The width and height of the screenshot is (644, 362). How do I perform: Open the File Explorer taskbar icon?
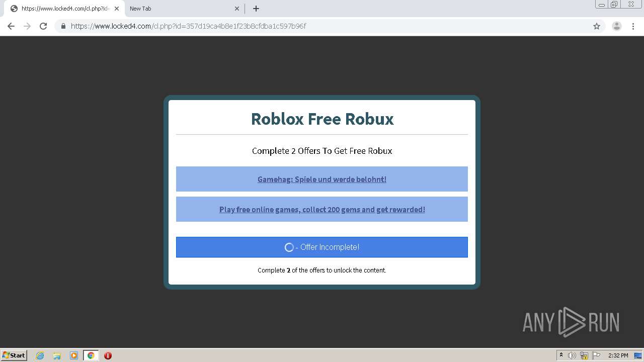tap(57, 355)
